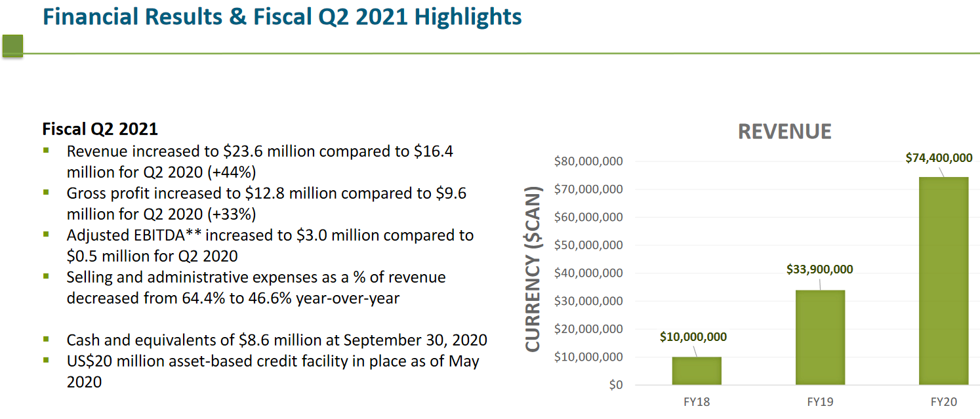Viewport: 980px width, 419px height.
Task: Click the FY19 category axis label
Action: pyautogui.click(x=820, y=402)
